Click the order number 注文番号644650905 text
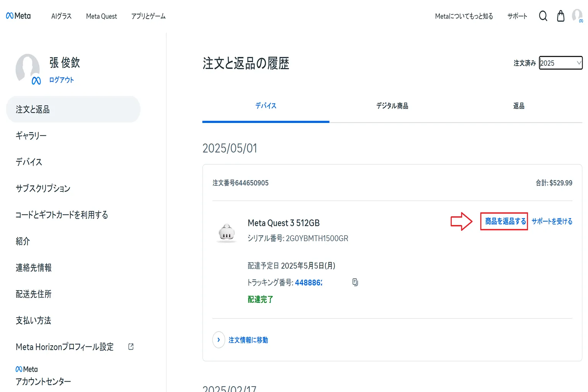588x392 pixels. tap(240, 183)
